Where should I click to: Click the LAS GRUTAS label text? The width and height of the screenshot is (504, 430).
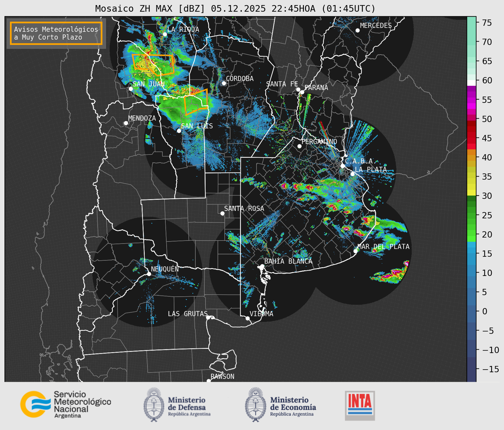pyautogui.click(x=188, y=314)
